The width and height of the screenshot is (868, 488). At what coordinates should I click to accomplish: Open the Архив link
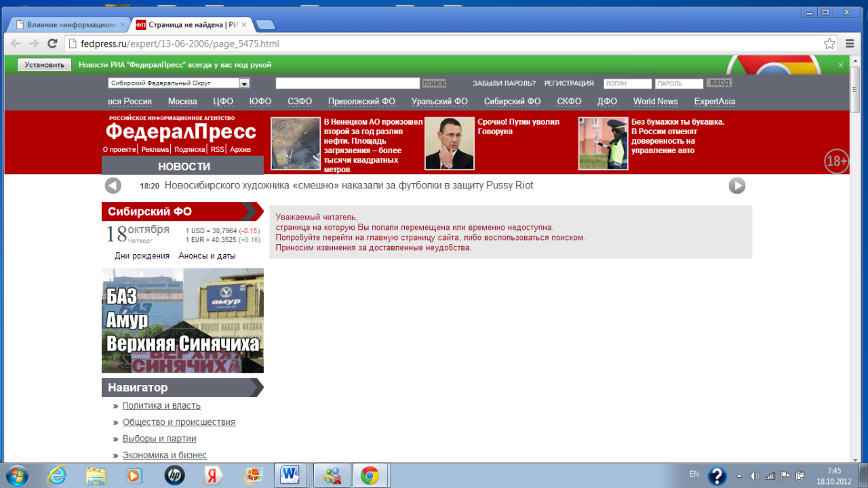click(240, 149)
